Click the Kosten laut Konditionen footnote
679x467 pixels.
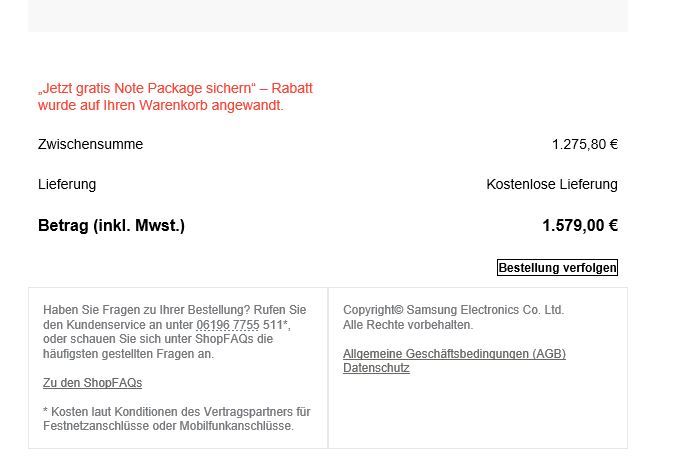(177, 412)
